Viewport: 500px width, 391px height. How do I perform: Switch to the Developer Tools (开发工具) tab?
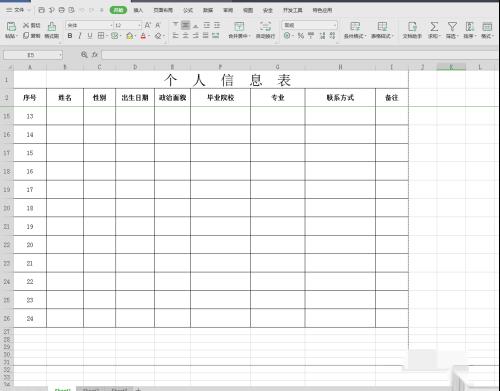coord(293,10)
